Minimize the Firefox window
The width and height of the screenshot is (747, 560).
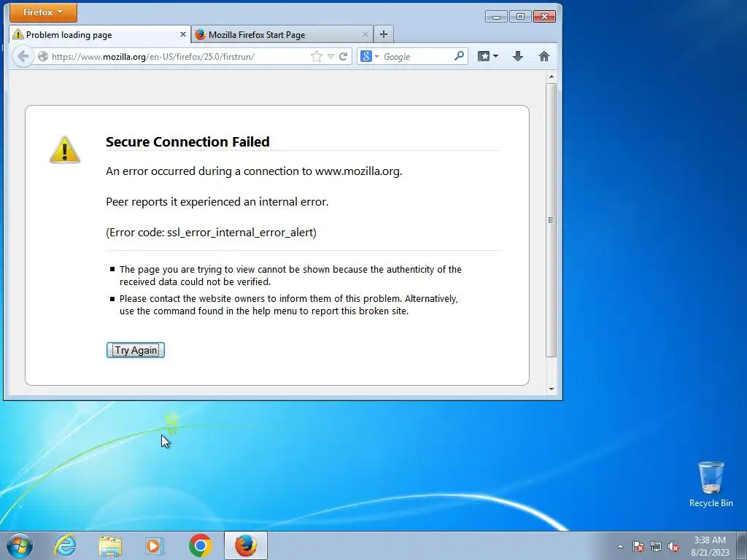[x=496, y=17]
